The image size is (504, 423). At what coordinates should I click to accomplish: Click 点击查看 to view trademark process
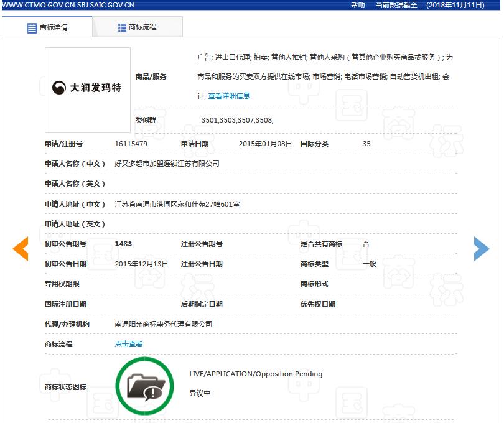click(128, 344)
